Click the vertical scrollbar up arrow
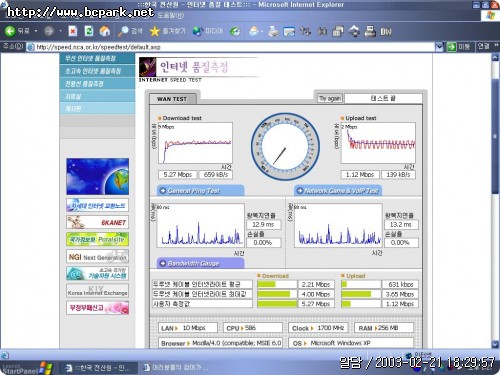The height and width of the screenshot is (375, 500). coord(495,57)
